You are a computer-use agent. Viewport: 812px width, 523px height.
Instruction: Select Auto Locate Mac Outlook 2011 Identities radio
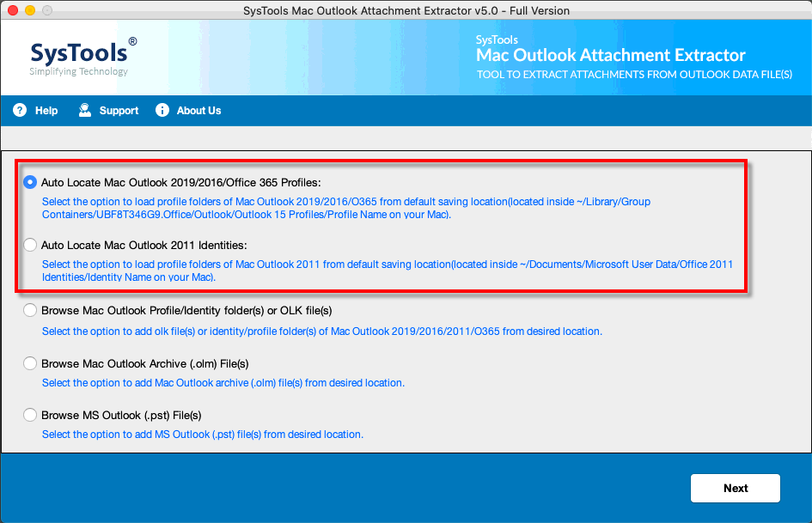point(30,245)
